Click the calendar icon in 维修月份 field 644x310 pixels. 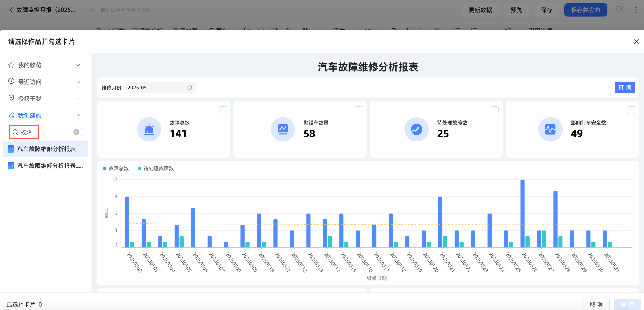tap(189, 88)
